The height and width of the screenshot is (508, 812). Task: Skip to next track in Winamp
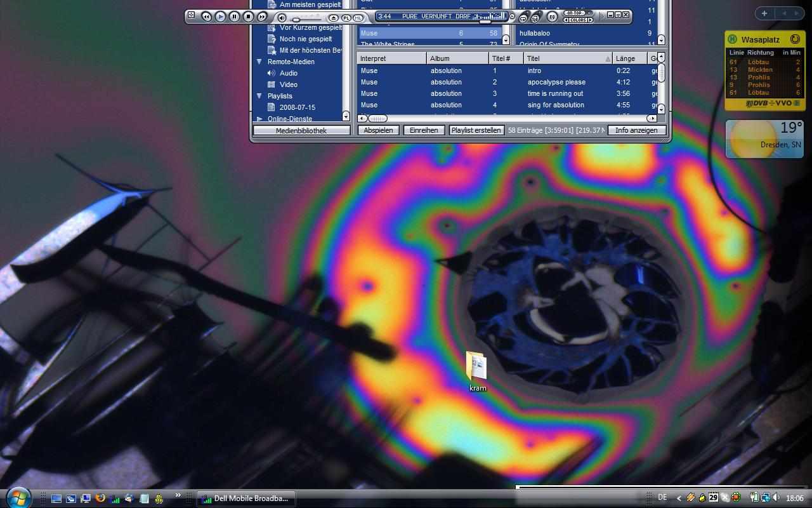point(262,17)
